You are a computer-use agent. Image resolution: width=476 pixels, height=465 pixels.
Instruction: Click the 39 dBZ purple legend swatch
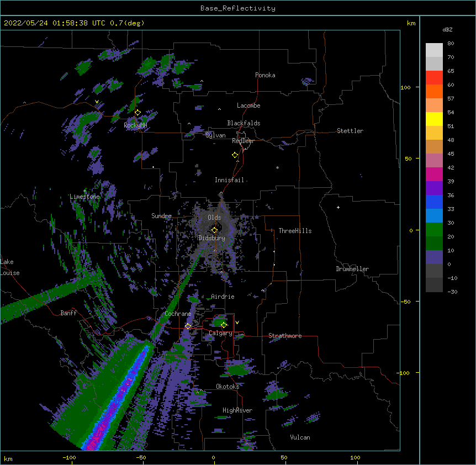coord(434,188)
